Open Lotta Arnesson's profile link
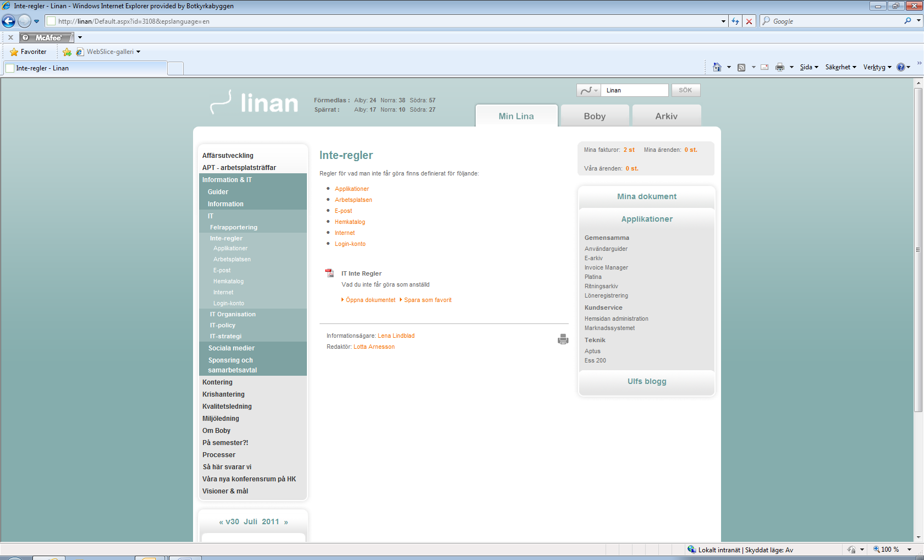 tap(374, 347)
